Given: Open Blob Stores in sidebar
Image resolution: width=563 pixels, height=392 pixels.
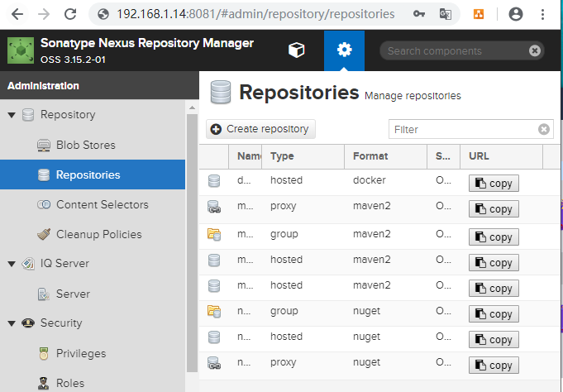Looking at the screenshot, I should (x=93, y=145).
